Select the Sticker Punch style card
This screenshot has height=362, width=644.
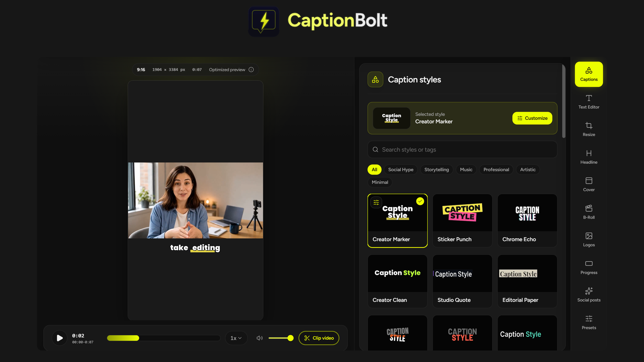coord(462,221)
